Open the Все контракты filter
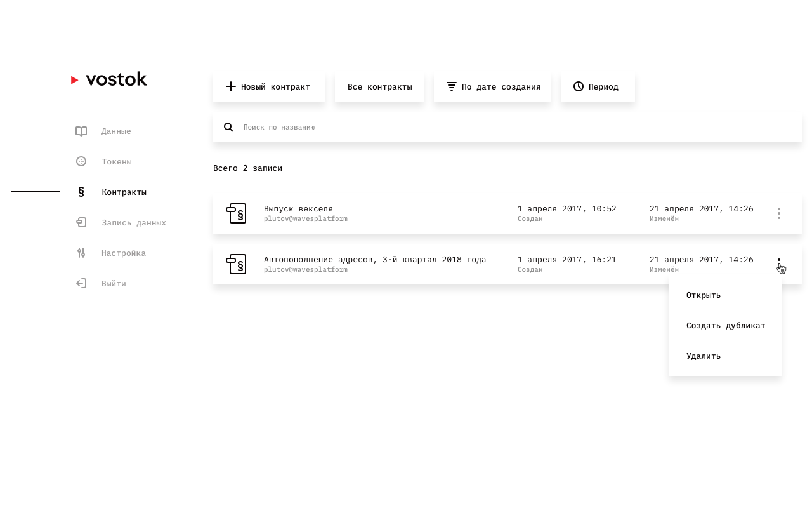The width and height of the screenshot is (812, 508). click(x=379, y=86)
